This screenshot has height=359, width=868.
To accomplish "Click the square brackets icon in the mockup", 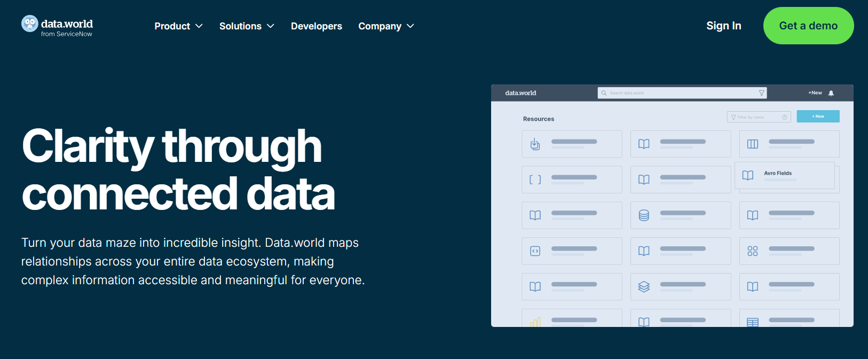I will [x=535, y=179].
